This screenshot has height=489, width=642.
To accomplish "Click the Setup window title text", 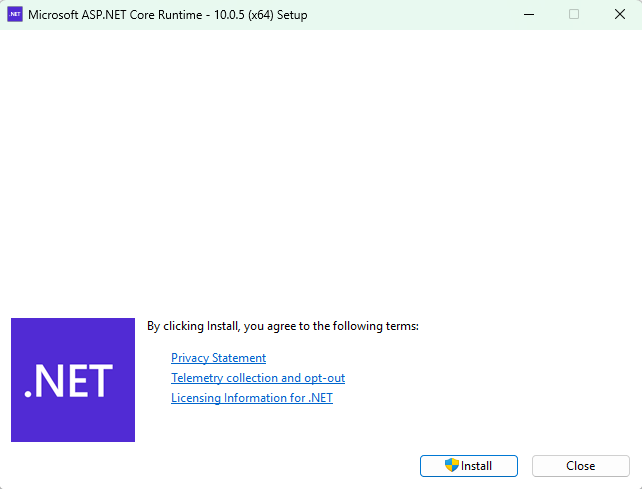I will (x=168, y=15).
